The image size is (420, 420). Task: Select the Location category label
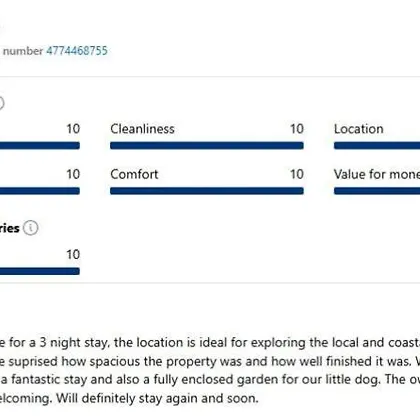tap(359, 129)
